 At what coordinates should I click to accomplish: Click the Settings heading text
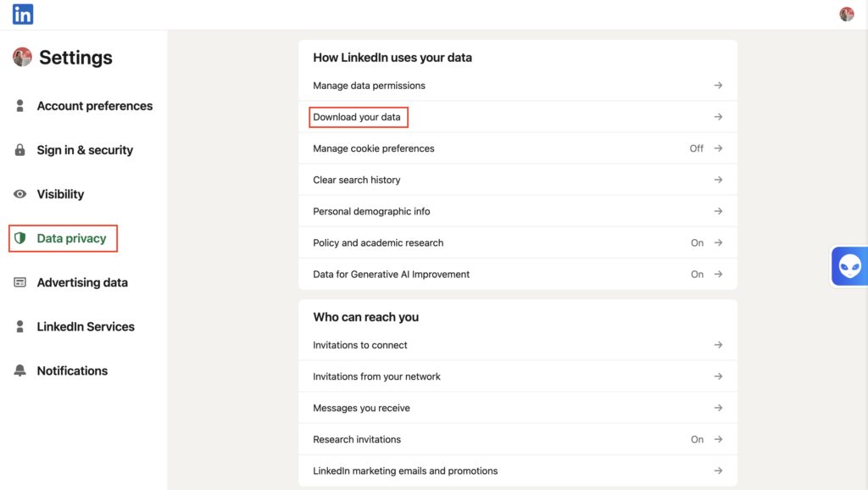[75, 58]
